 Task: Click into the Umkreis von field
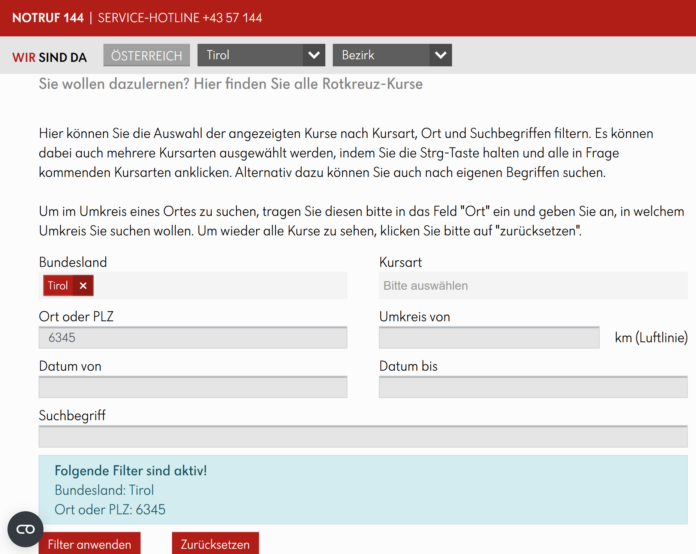(x=488, y=338)
